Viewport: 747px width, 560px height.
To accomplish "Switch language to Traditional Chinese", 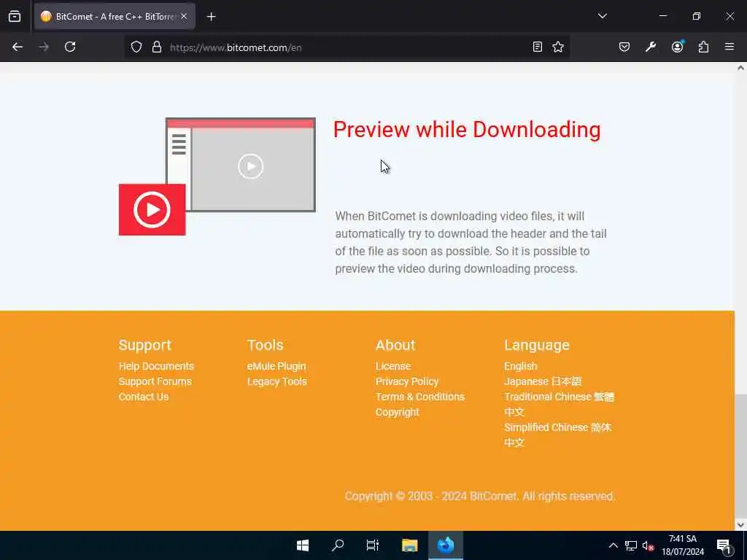I will click(x=559, y=404).
